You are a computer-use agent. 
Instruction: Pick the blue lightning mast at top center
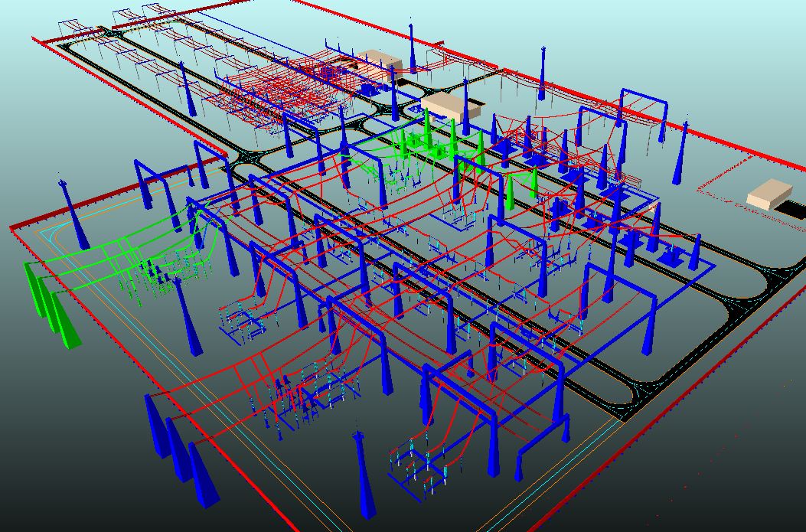point(412,50)
